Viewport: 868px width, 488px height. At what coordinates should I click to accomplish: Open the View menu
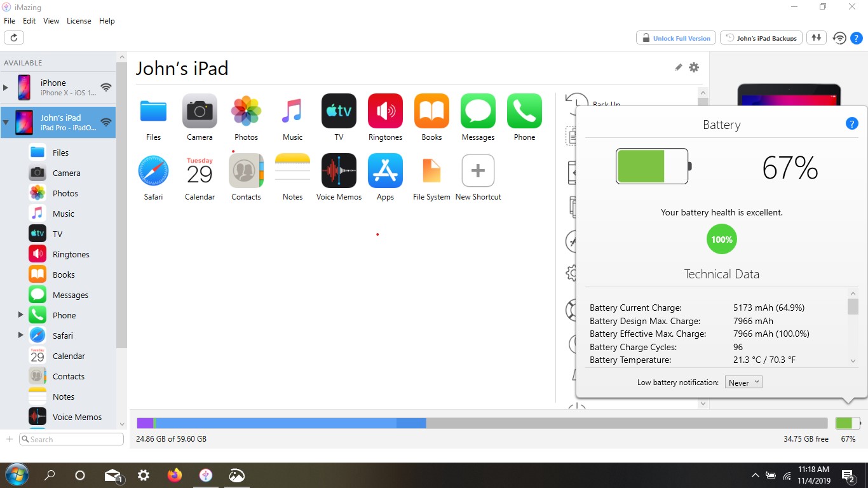tap(51, 21)
